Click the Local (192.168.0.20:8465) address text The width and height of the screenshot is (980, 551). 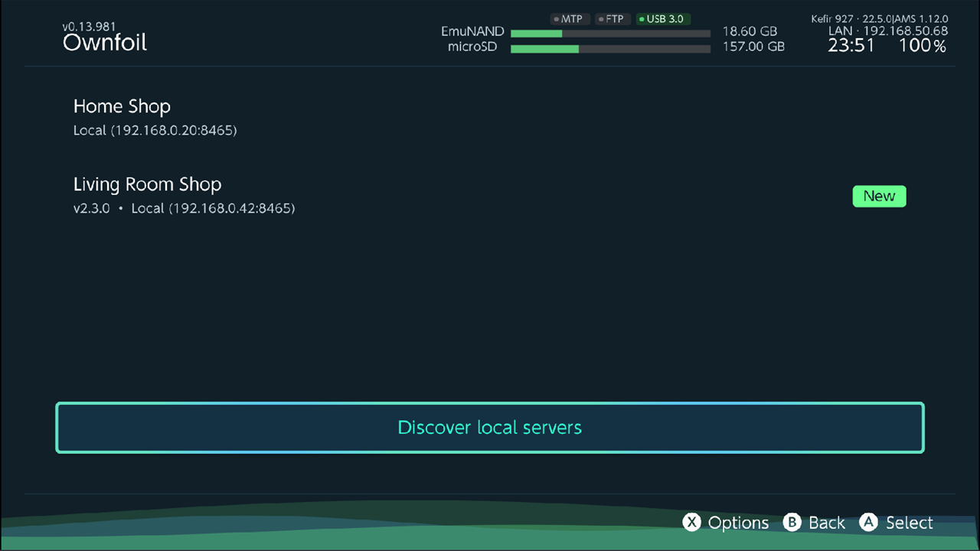coord(155,130)
